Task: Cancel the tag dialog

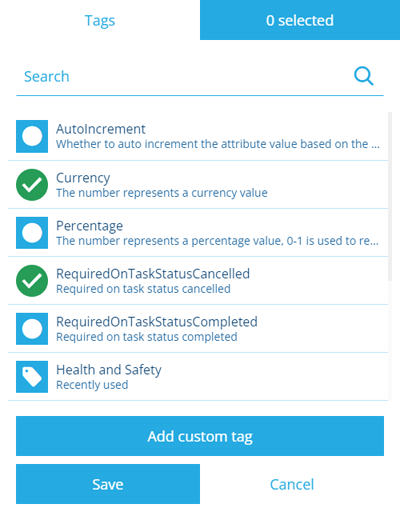Action: (x=292, y=484)
